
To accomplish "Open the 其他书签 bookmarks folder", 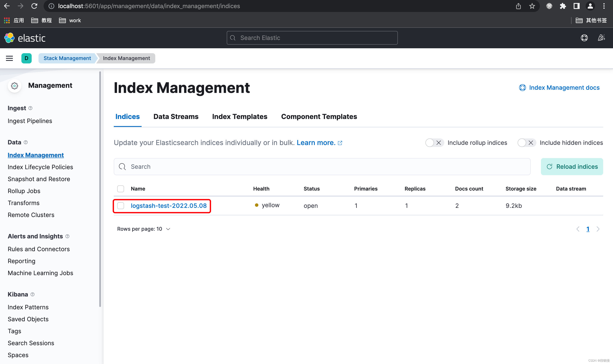I will (591, 20).
